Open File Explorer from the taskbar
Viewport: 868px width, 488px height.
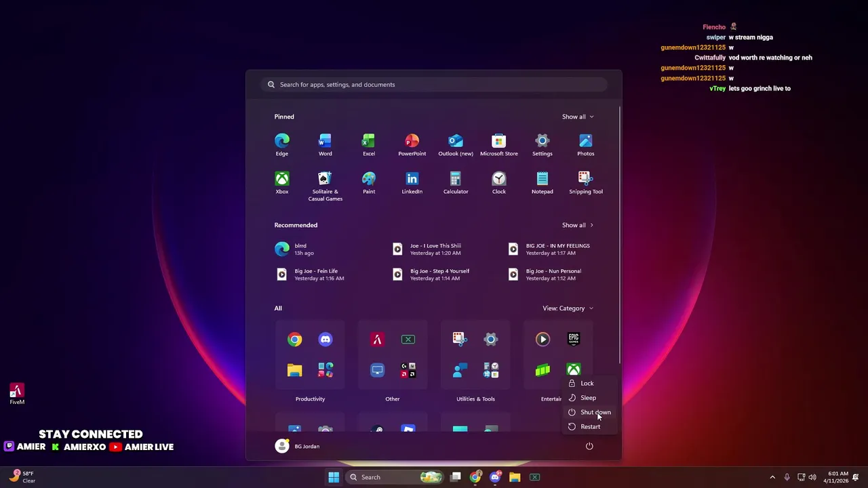click(x=515, y=477)
